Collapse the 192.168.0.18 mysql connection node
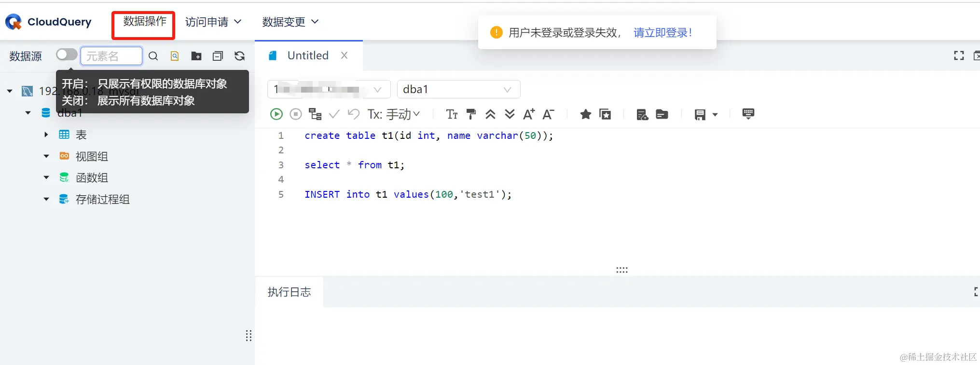Image resolution: width=980 pixels, height=365 pixels. pos(10,91)
